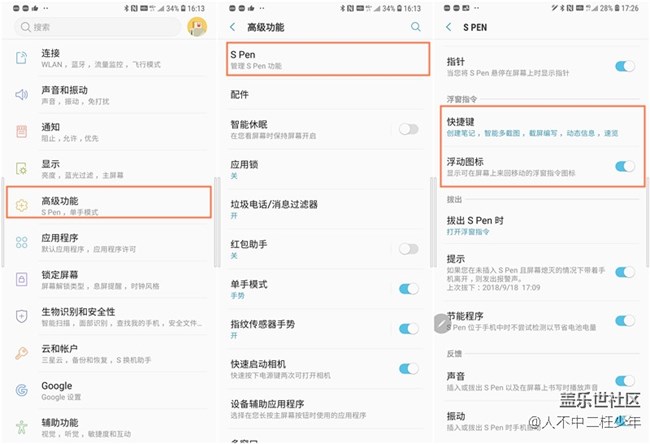
Task: Open the 声音和振动 settings entry
Action: pos(109,95)
